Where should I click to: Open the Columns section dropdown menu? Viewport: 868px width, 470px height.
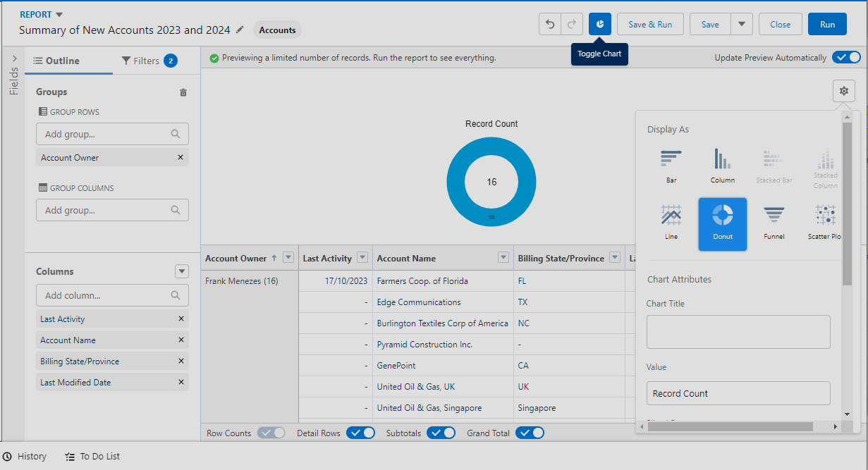(x=182, y=271)
